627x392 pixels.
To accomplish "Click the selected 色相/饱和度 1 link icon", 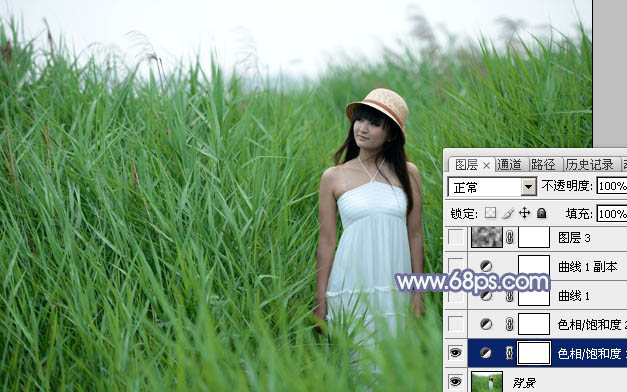I will [509, 353].
